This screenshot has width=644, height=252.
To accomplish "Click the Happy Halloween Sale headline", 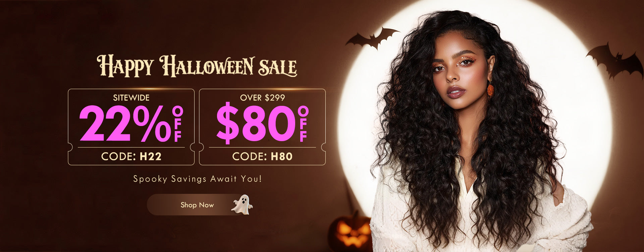I will tap(197, 66).
